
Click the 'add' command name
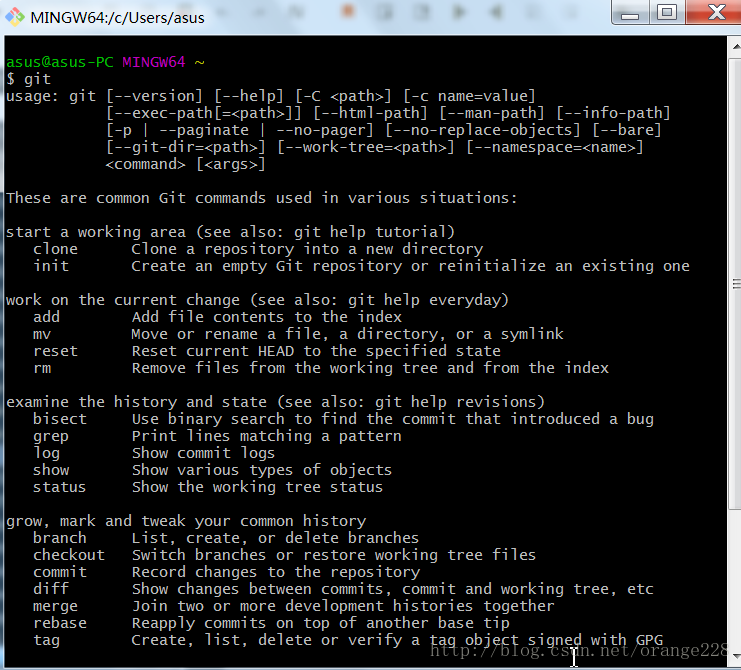pos(46,317)
